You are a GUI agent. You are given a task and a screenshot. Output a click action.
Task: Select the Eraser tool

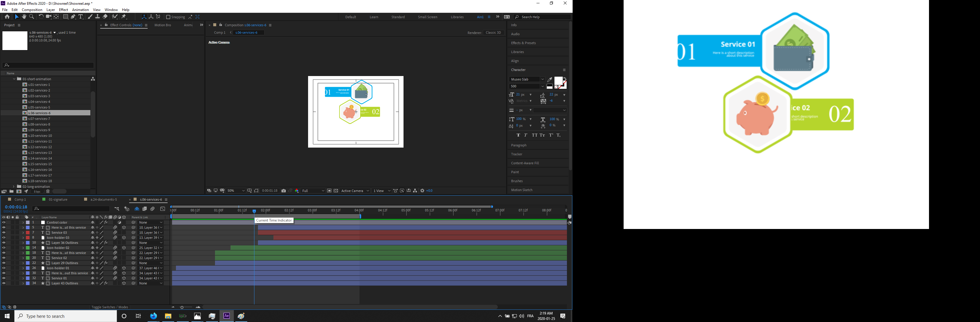pos(105,17)
